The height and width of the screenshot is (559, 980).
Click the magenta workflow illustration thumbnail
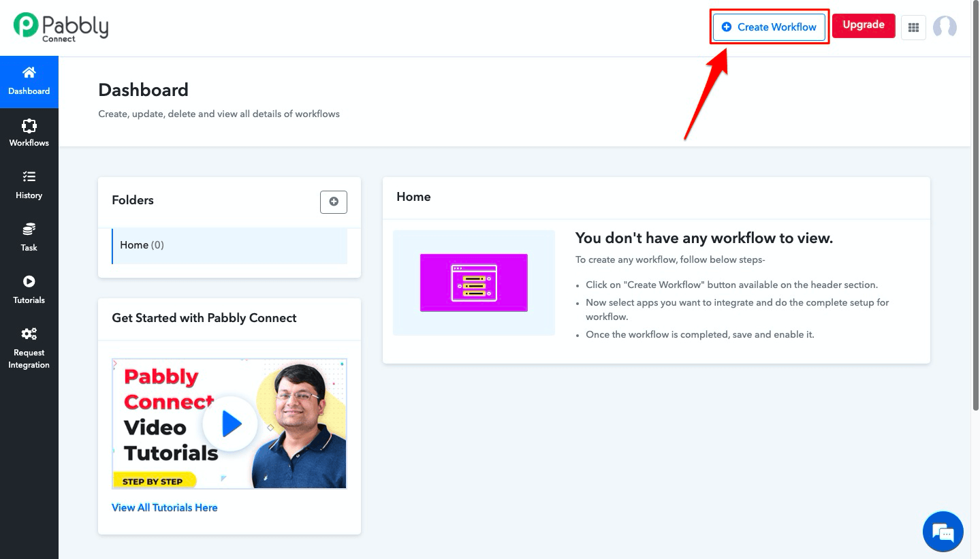click(x=474, y=283)
